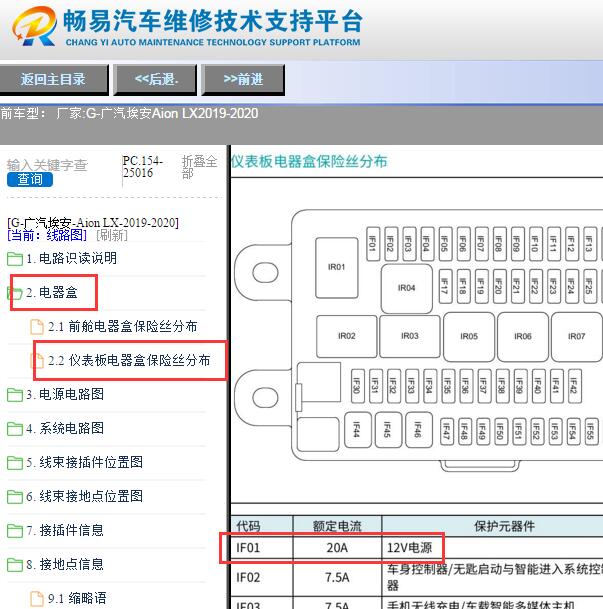Click fuse IF47 in the diagram
This screenshot has height=609, width=603.
447,432
